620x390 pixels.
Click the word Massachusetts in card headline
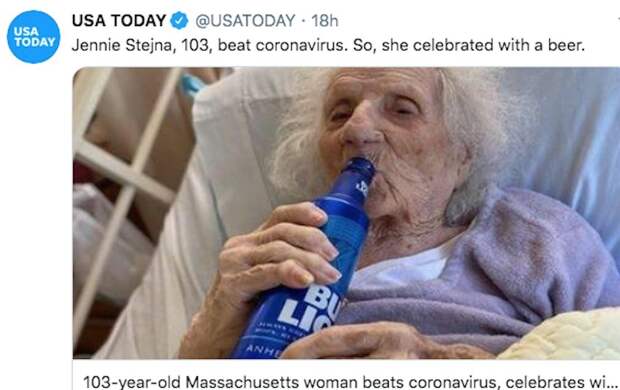coord(242,382)
